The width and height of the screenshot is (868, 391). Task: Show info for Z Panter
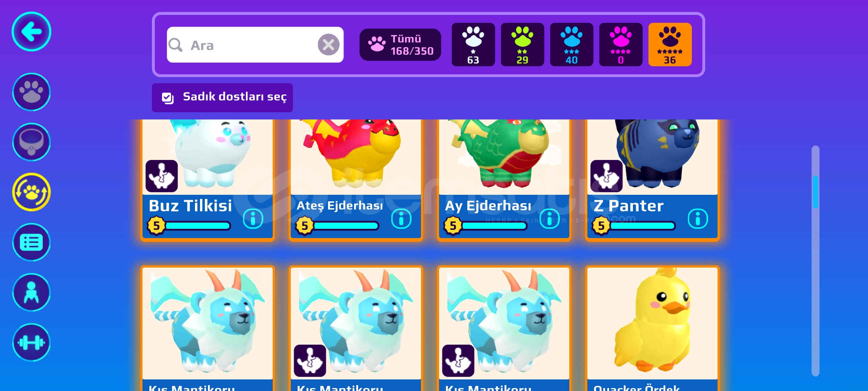click(x=698, y=218)
